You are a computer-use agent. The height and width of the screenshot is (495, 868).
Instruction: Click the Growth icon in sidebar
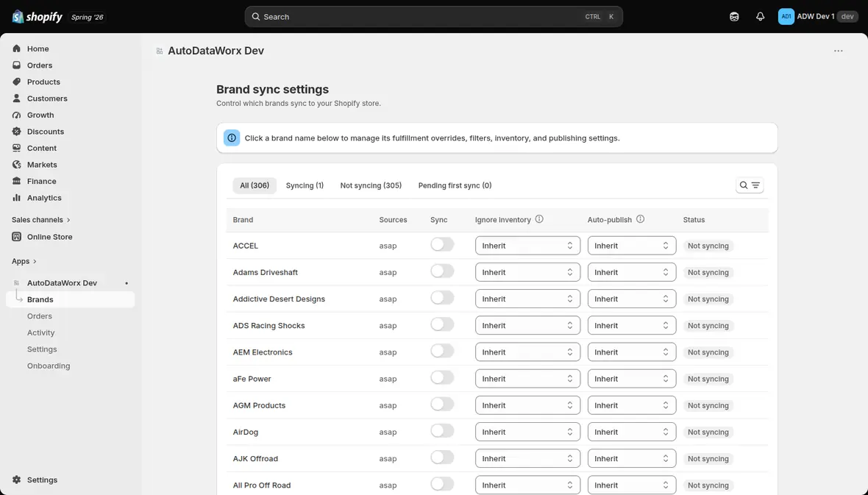pos(17,115)
